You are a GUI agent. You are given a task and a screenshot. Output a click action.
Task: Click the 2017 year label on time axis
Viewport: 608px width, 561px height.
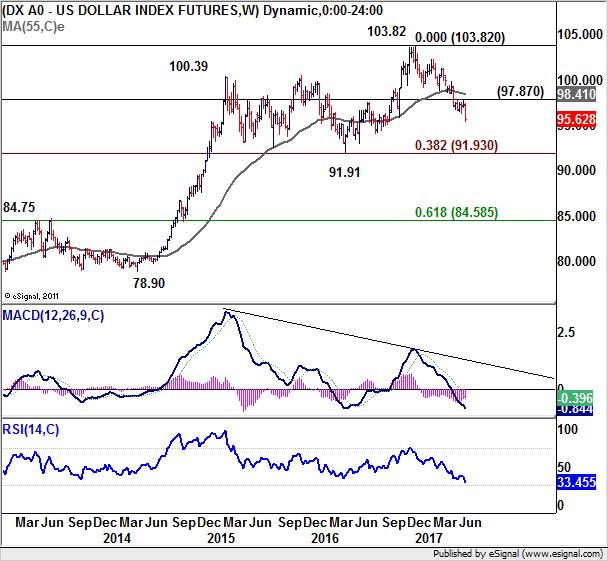(429, 538)
